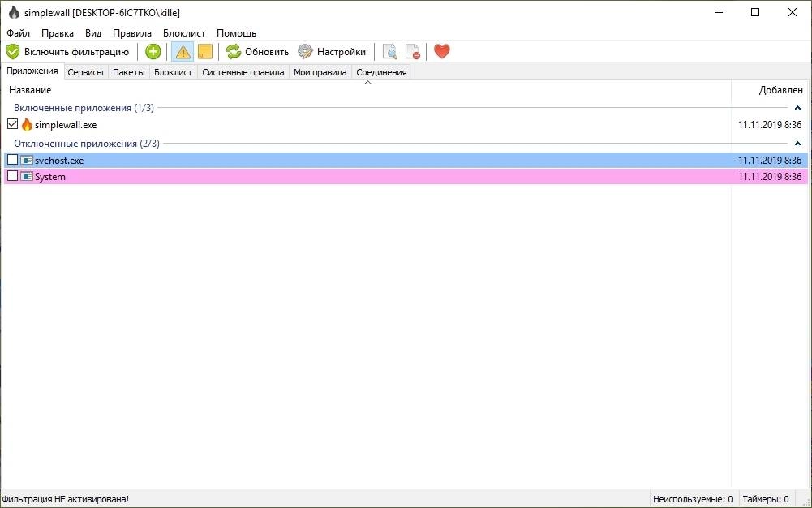Open the Помощь menu
This screenshot has width=812, height=508.
click(x=236, y=33)
